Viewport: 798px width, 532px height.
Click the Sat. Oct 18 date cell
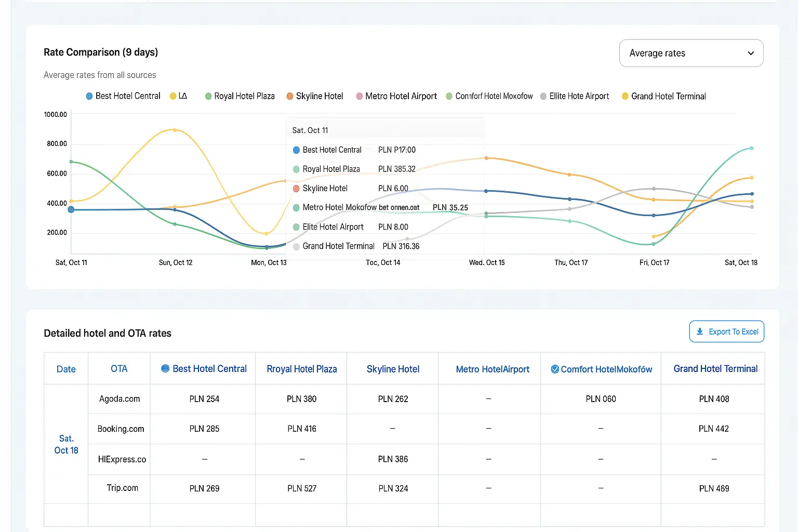tap(66, 444)
